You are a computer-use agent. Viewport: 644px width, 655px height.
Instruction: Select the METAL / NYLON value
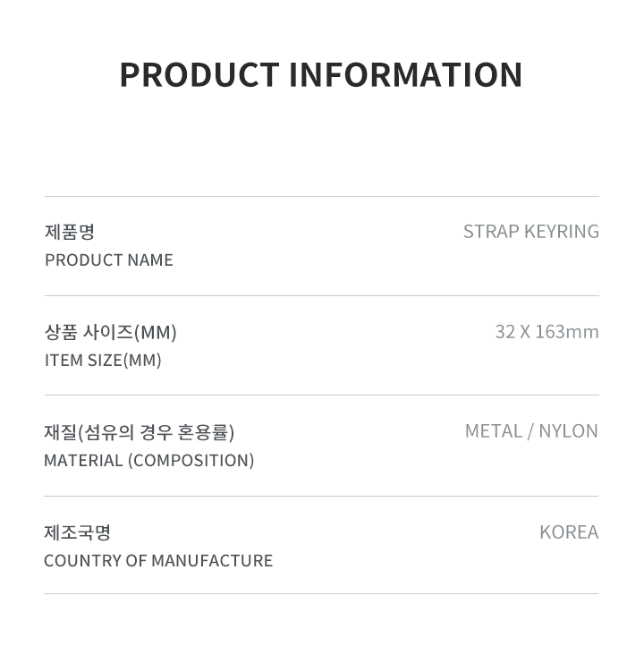531,431
